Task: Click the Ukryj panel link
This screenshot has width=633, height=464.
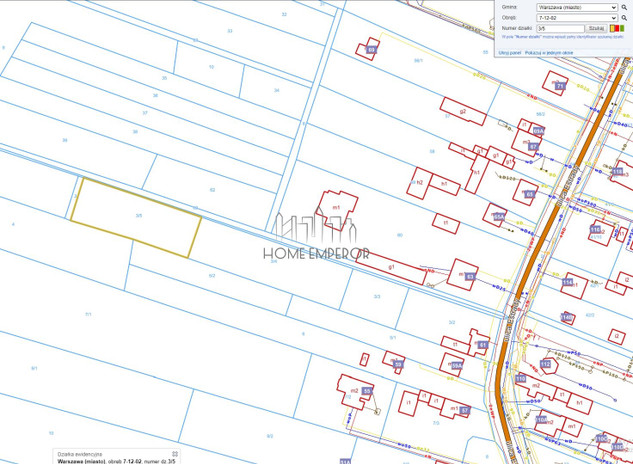Action: (509, 52)
